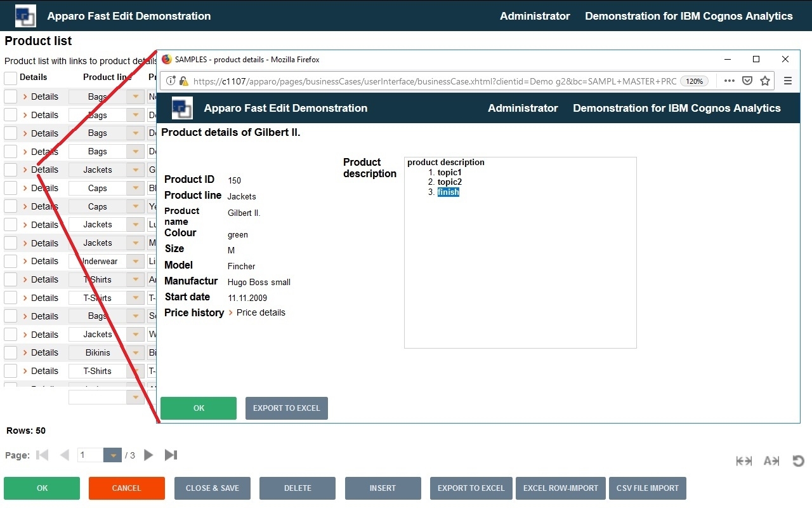Check the box for the Bikinis row
This screenshot has height=508, width=812.
click(x=11, y=352)
